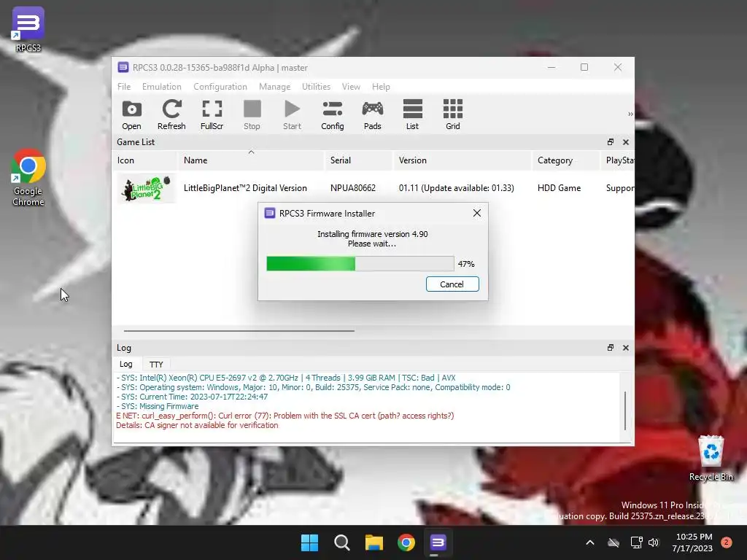Image resolution: width=747 pixels, height=560 pixels.
Task: Cancel the firmware installation
Action: (452, 284)
